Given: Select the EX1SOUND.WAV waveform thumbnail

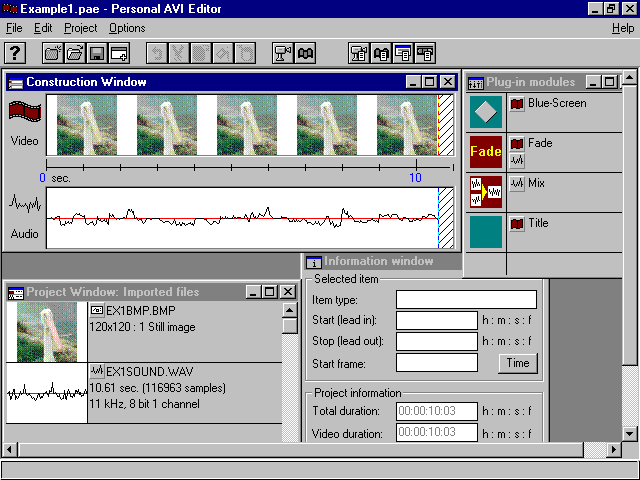Looking at the screenshot, I should [x=46, y=393].
